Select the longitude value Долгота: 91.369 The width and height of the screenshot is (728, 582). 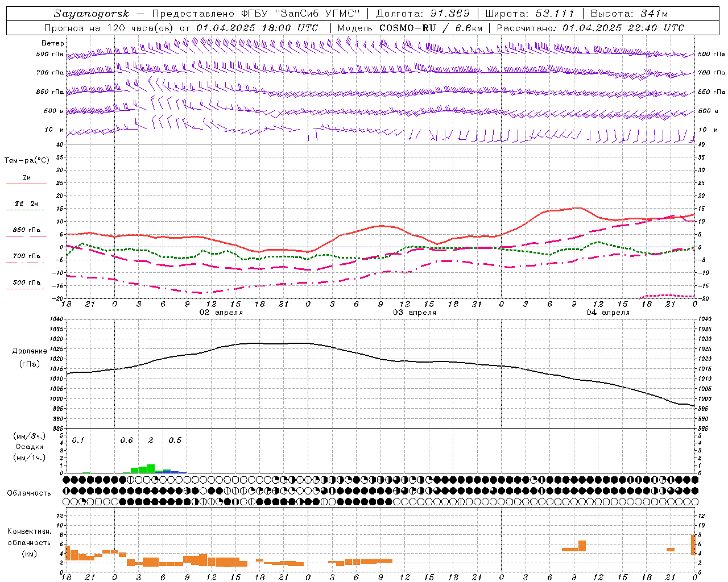(x=423, y=14)
